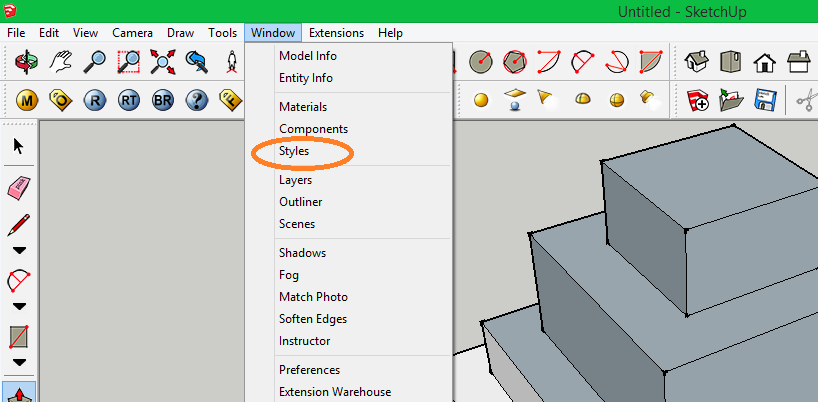Click the floppy disk Save icon
The image size is (818, 402).
765,99
